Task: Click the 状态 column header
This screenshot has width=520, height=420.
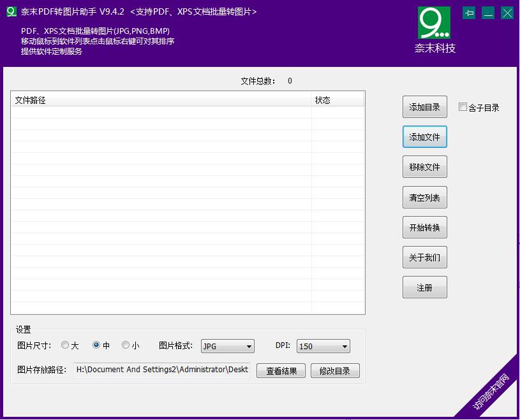Action: pyautogui.click(x=338, y=99)
